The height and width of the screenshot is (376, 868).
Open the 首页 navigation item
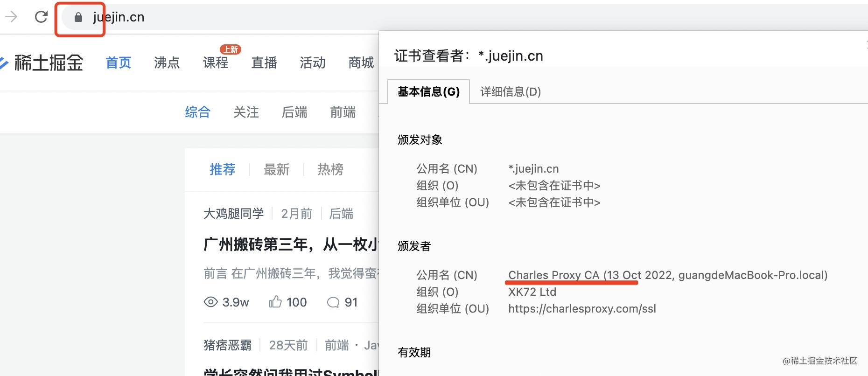tap(119, 63)
